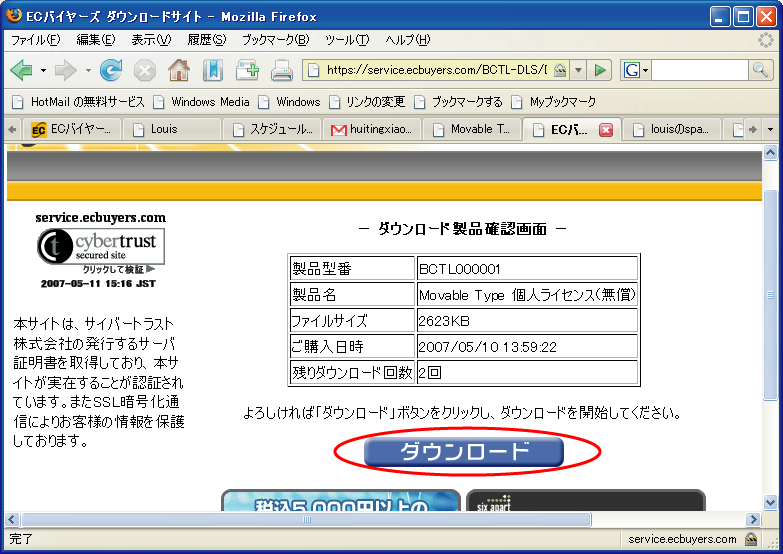
Task: Switch to the スケジュール tab
Action: click(272, 130)
